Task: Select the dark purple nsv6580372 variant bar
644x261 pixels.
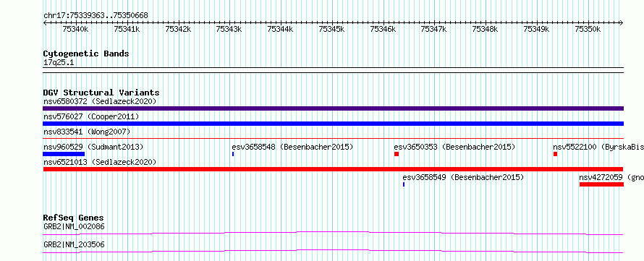Action: coord(333,108)
